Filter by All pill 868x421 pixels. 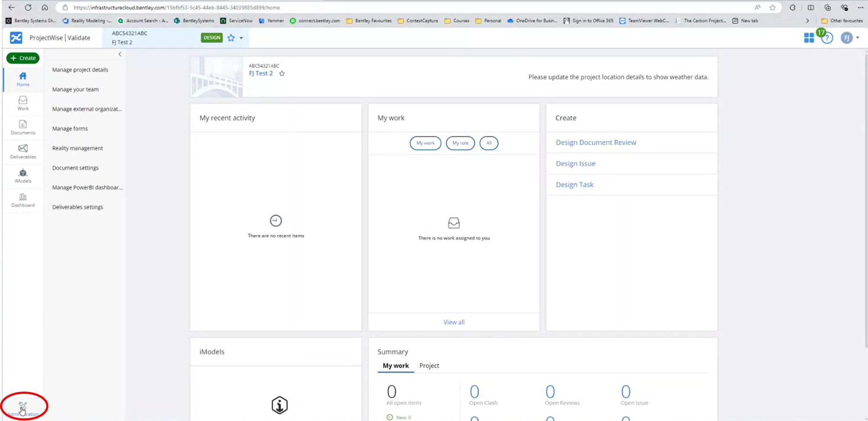pyautogui.click(x=489, y=143)
